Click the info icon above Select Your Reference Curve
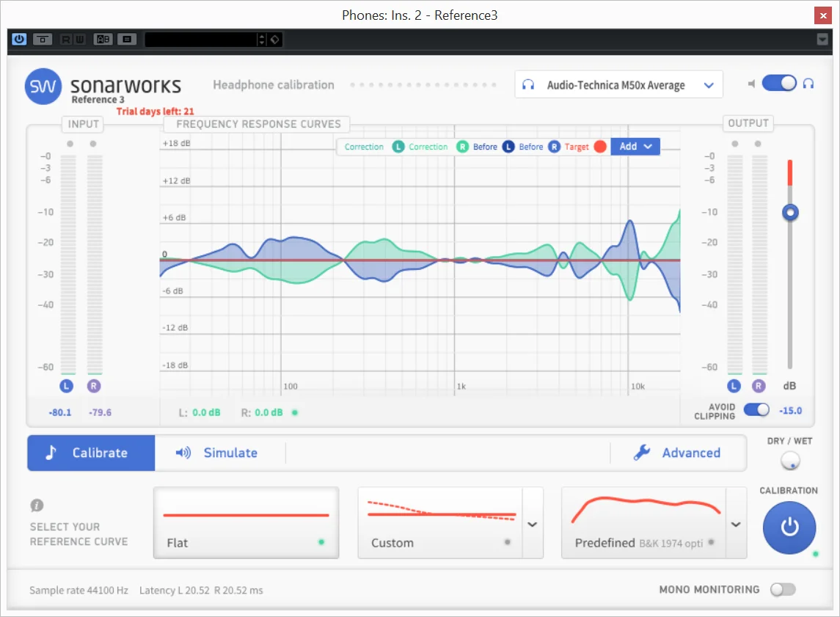Screen dimensions: 840x617 (x=37, y=505)
